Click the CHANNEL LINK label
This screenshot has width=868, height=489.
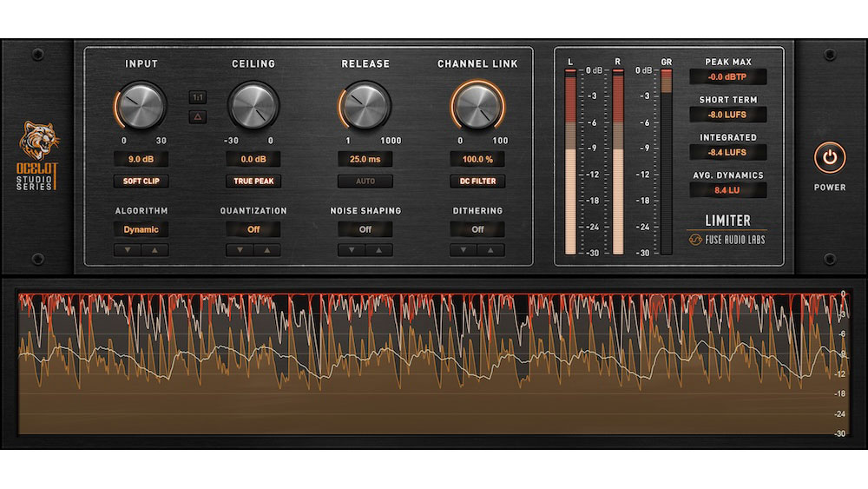pos(477,63)
